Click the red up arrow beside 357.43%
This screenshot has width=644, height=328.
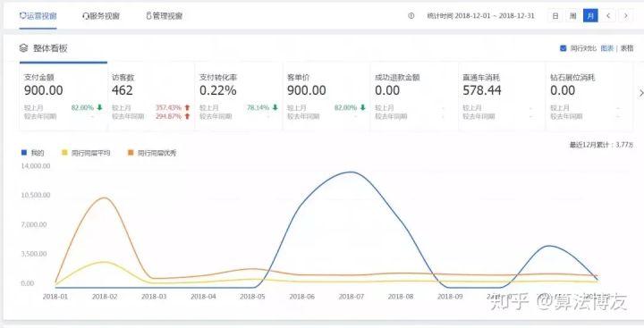click(187, 107)
